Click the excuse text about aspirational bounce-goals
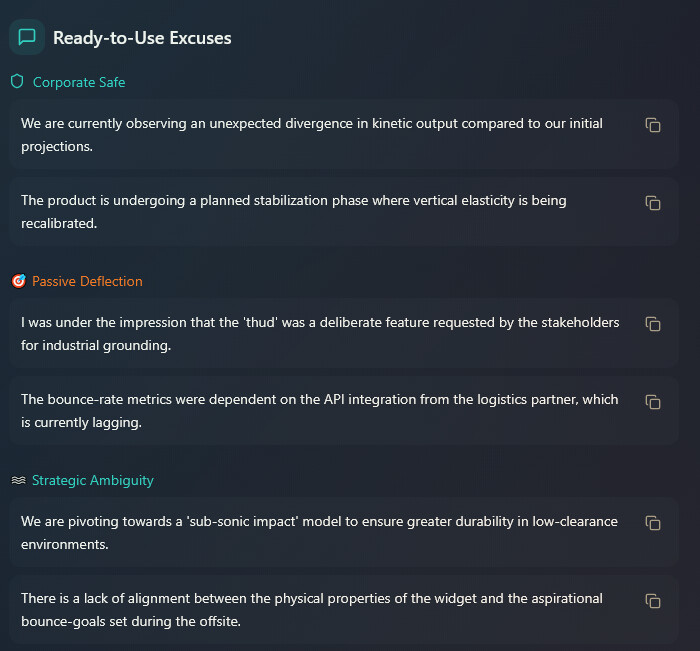Image resolution: width=700 pixels, height=651 pixels. click(x=312, y=609)
